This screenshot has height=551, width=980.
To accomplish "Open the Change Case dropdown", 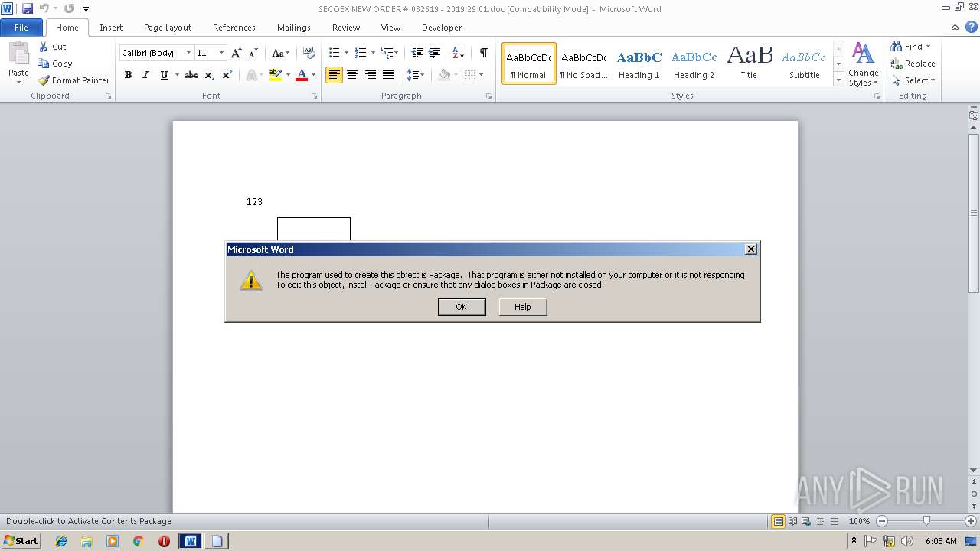I will (x=280, y=53).
